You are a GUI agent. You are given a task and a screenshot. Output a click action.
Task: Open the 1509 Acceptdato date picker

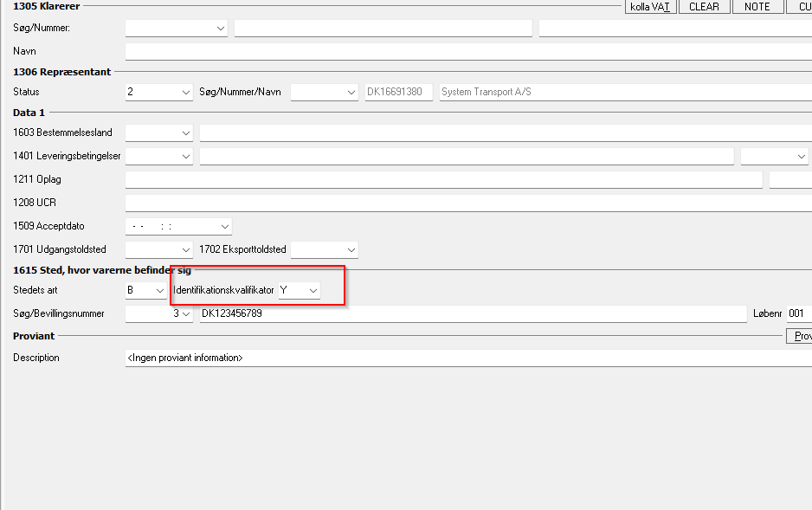[224, 227]
